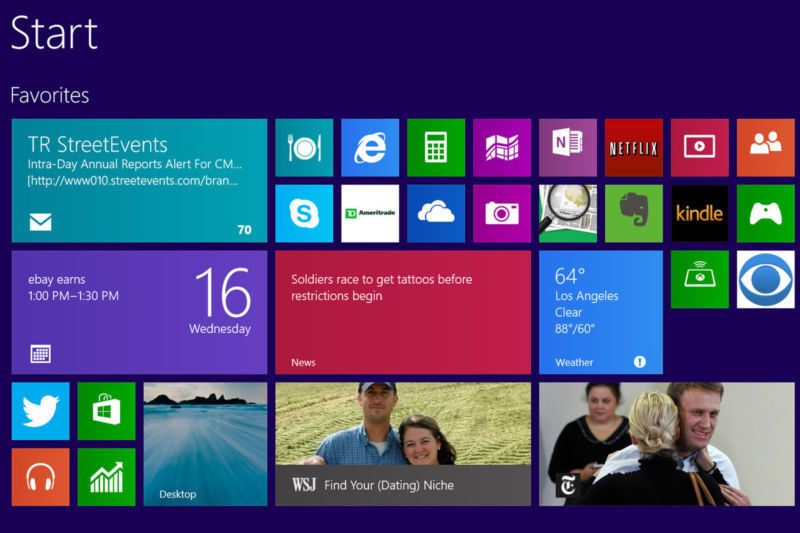
Task: Open the People tile
Action: (765, 147)
